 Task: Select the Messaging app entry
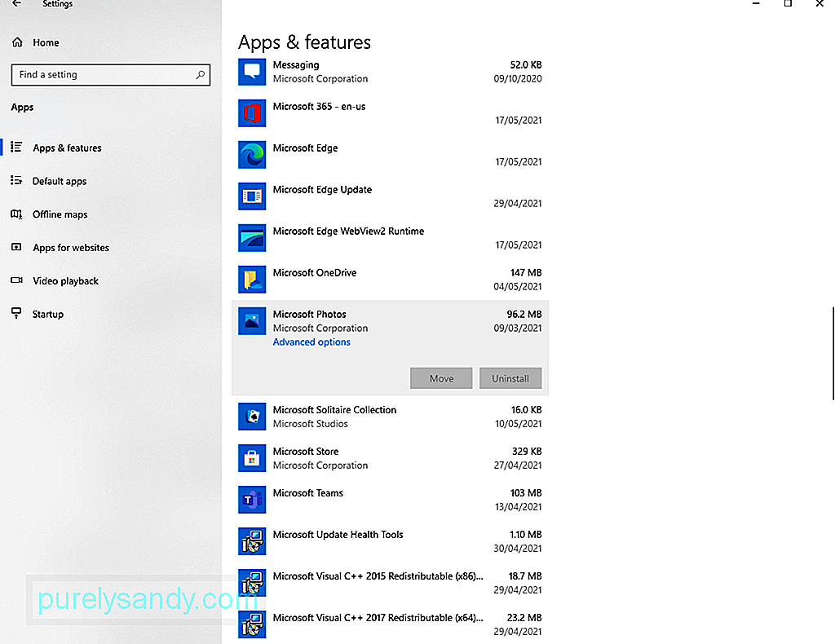(x=390, y=72)
